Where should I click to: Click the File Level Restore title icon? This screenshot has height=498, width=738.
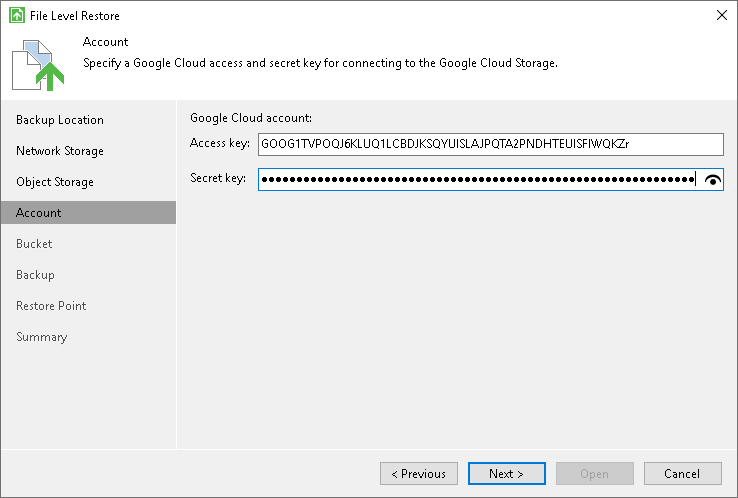point(17,15)
